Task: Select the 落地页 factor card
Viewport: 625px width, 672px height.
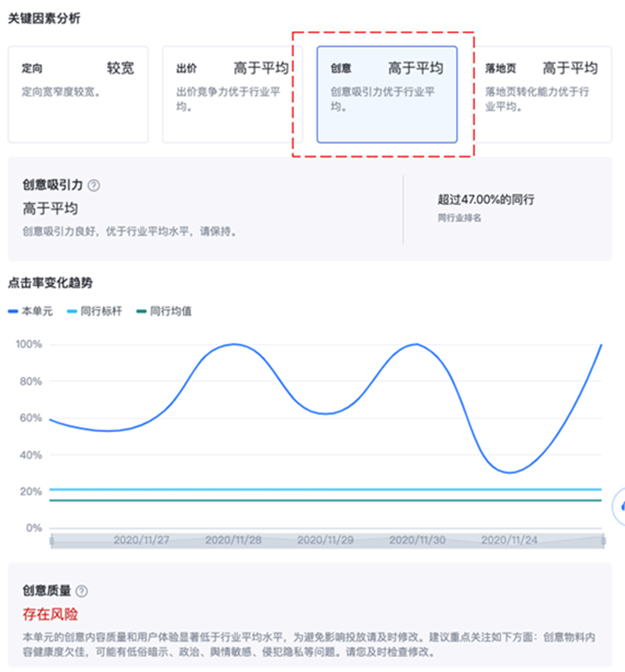Action: (542, 94)
